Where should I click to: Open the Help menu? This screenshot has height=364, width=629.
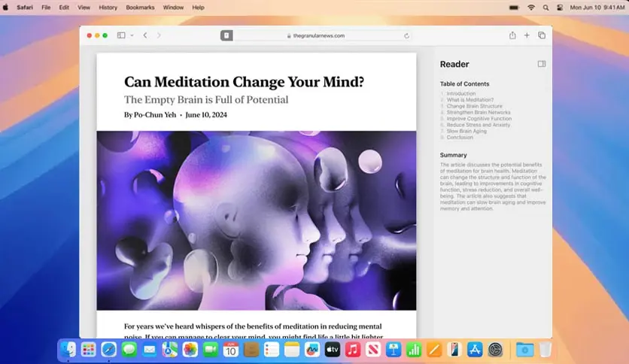(x=198, y=8)
